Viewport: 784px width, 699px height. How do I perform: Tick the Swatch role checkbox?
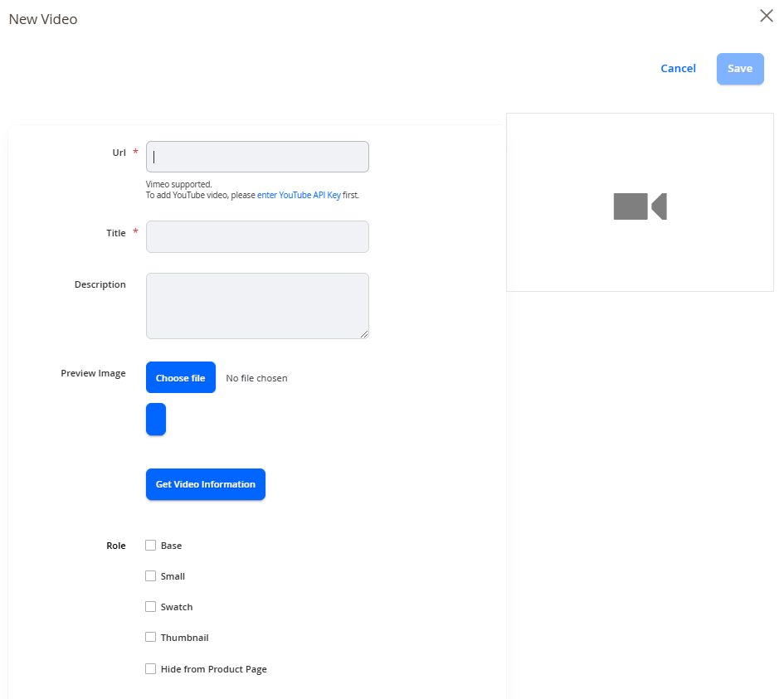[150, 607]
